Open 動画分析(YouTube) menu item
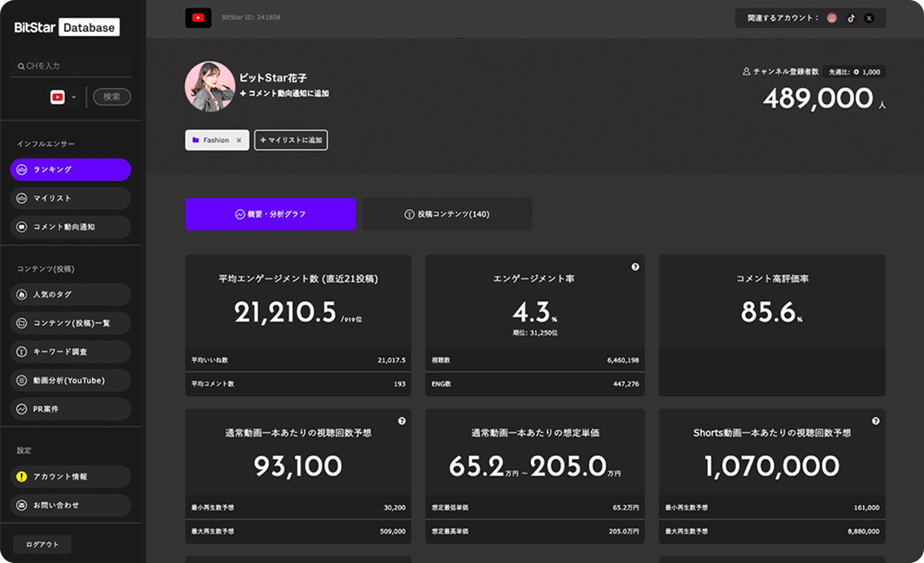Viewport: 924px width, 563px height. [71, 380]
